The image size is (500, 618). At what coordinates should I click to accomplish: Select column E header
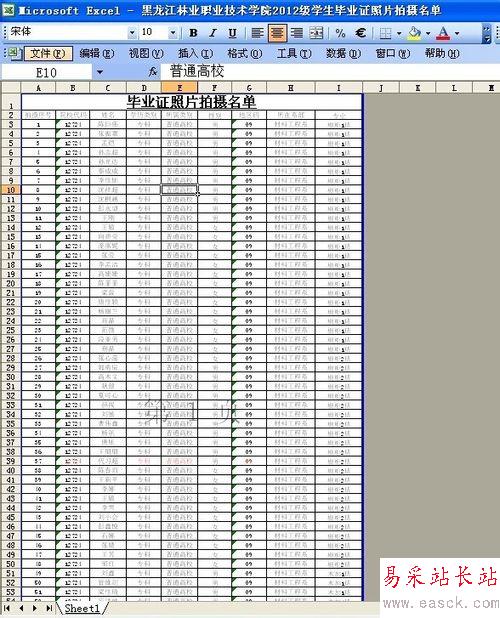(179, 88)
